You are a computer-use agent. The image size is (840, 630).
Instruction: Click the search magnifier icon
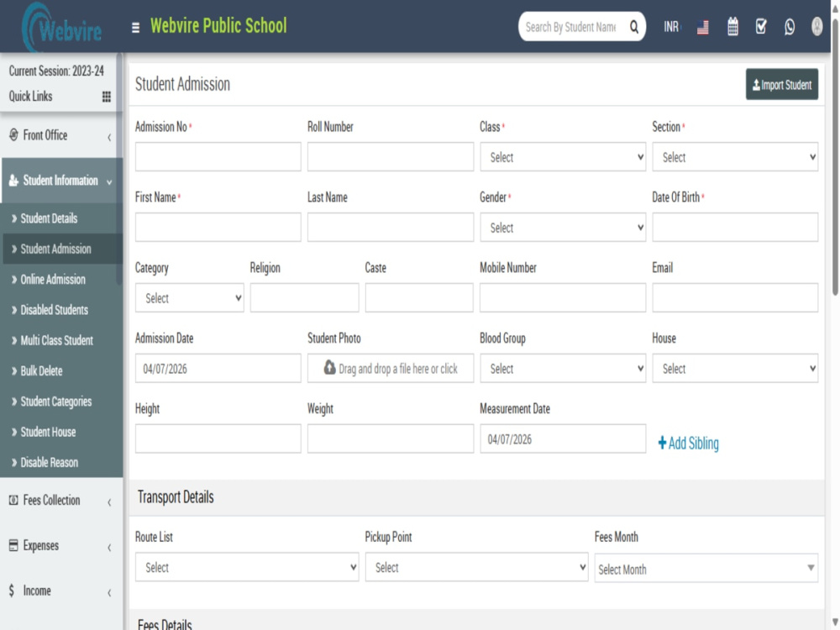click(633, 27)
